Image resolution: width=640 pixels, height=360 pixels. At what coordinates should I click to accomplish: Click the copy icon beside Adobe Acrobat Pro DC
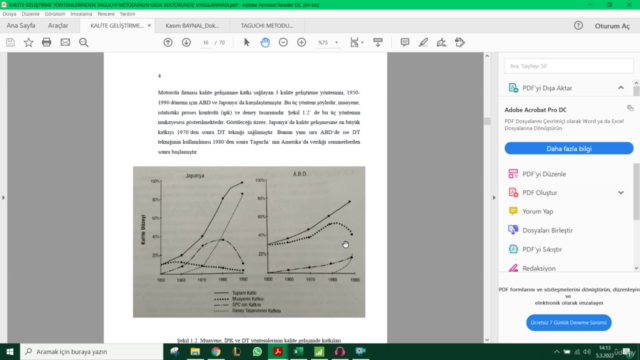coord(630,108)
